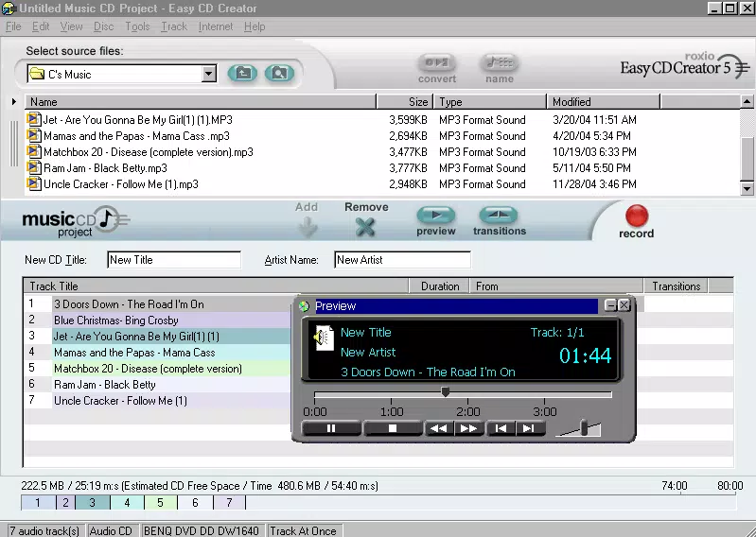This screenshot has width=756, height=537.
Task: Open the Track menu
Action: point(173,26)
